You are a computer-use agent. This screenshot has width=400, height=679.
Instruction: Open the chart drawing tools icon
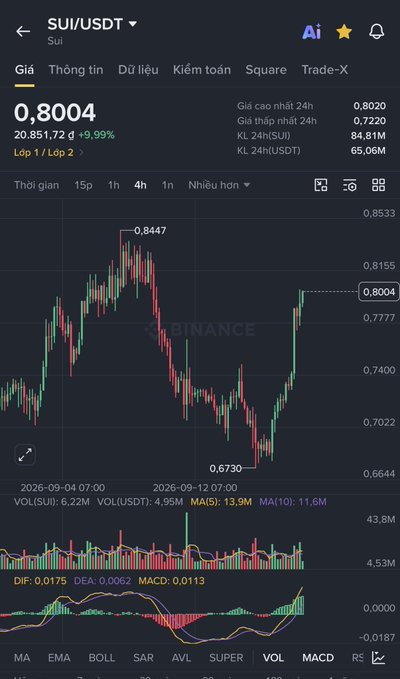pos(321,185)
